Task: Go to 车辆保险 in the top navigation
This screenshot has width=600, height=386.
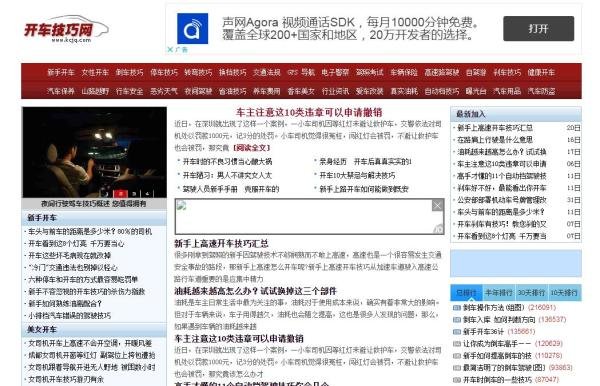Action: click(x=404, y=72)
